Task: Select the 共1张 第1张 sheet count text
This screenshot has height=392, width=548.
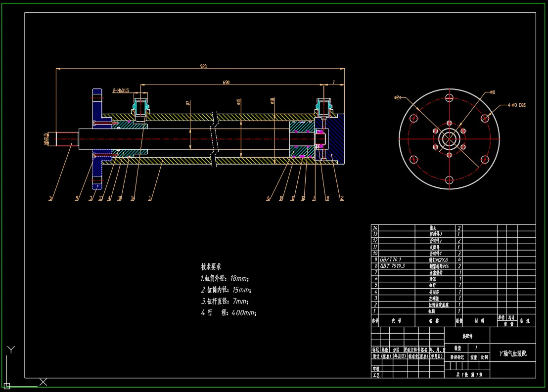Action: [x=469, y=375]
